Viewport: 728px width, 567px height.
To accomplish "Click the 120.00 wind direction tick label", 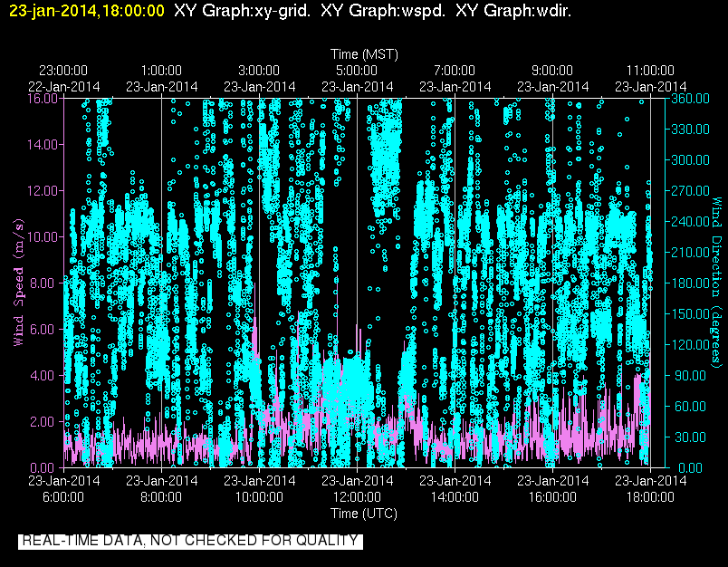I will pos(690,344).
